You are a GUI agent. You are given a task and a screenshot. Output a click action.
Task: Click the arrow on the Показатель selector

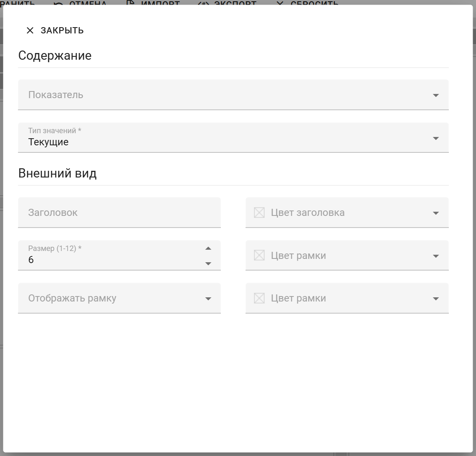[435, 95]
